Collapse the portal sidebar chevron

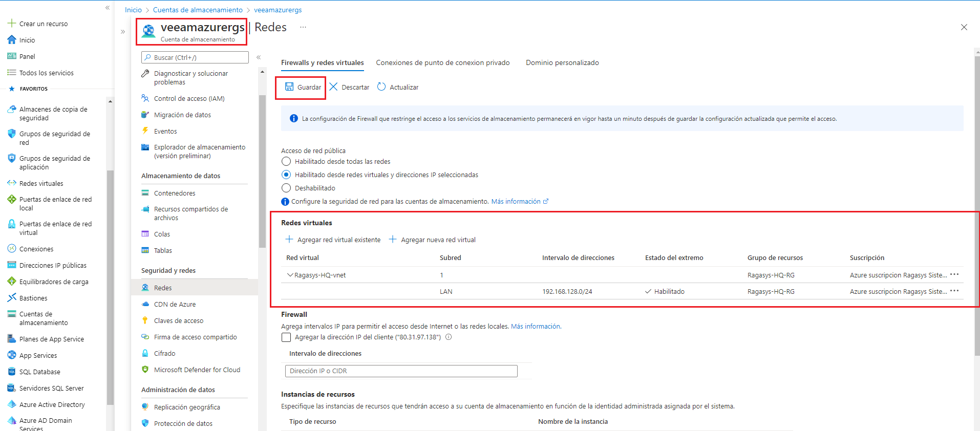pos(108,8)
